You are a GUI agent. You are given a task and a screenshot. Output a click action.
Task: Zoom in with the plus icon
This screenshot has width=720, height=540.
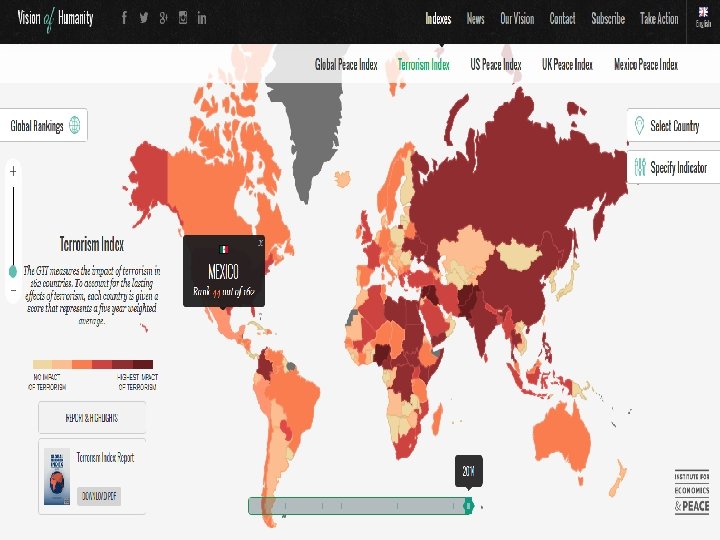coord(13,171)
